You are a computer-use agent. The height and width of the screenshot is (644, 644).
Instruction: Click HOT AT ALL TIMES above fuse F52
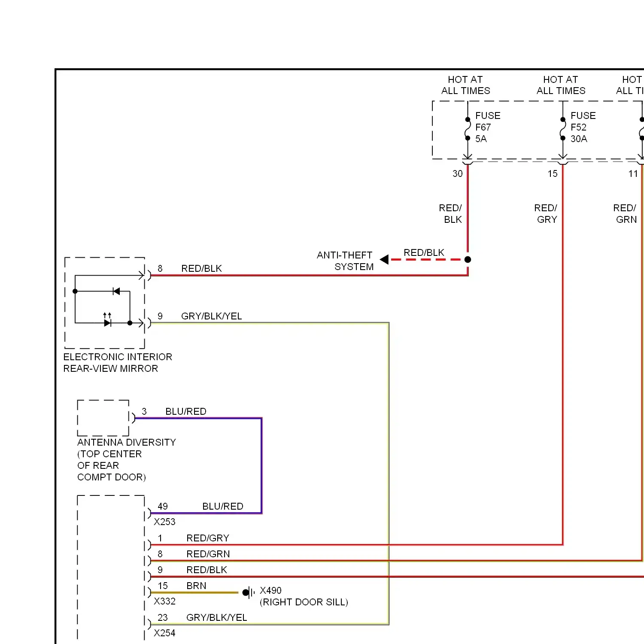coord(561,85)
